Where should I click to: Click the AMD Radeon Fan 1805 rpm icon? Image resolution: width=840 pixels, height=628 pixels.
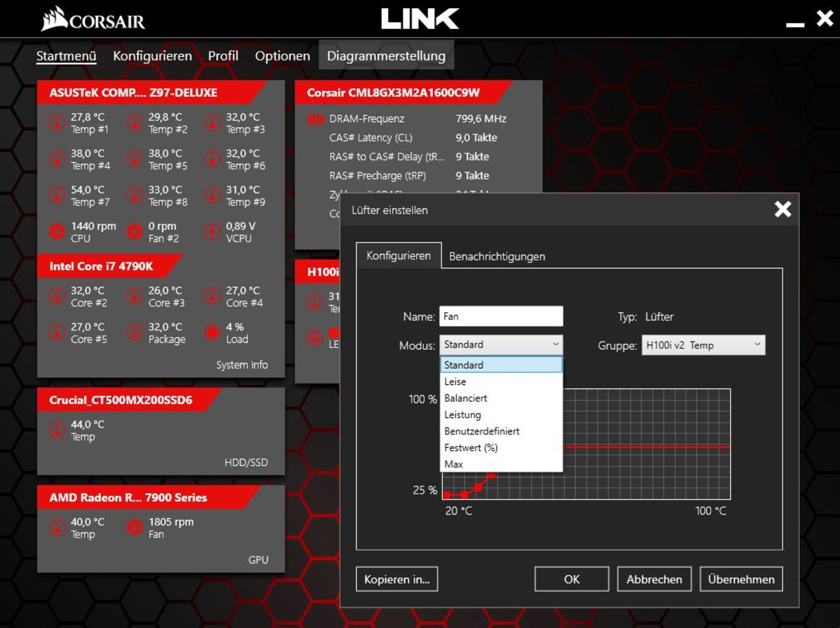point(135,528)
